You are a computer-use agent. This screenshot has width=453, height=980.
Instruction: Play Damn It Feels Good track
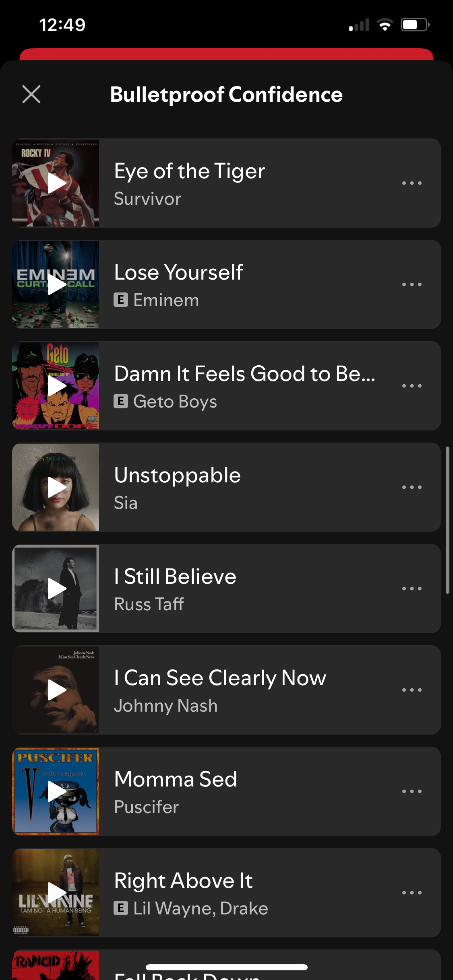[x=56, y=386]
